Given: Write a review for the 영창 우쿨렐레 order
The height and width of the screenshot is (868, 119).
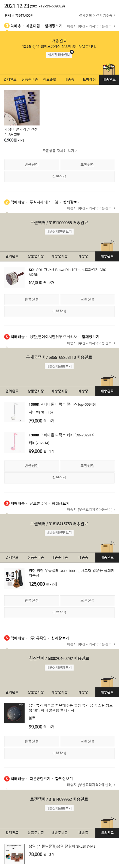Looking at the screenshot, I should 59,612.
